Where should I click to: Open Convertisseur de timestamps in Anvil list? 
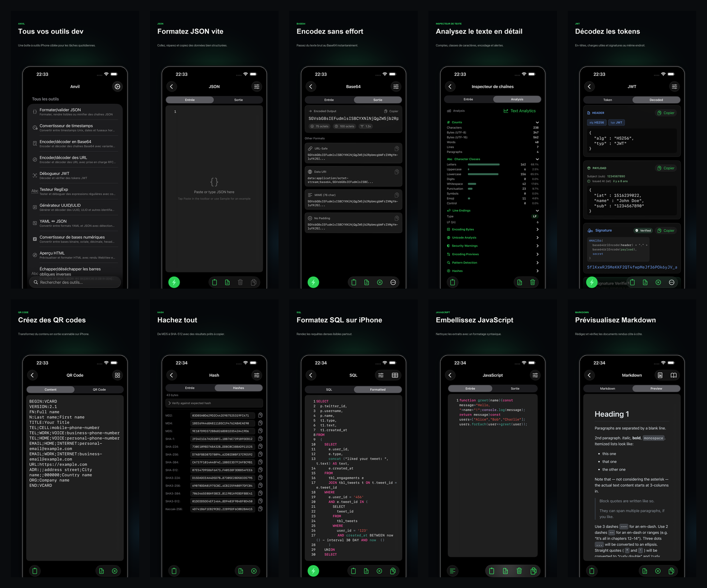[75, 128]
